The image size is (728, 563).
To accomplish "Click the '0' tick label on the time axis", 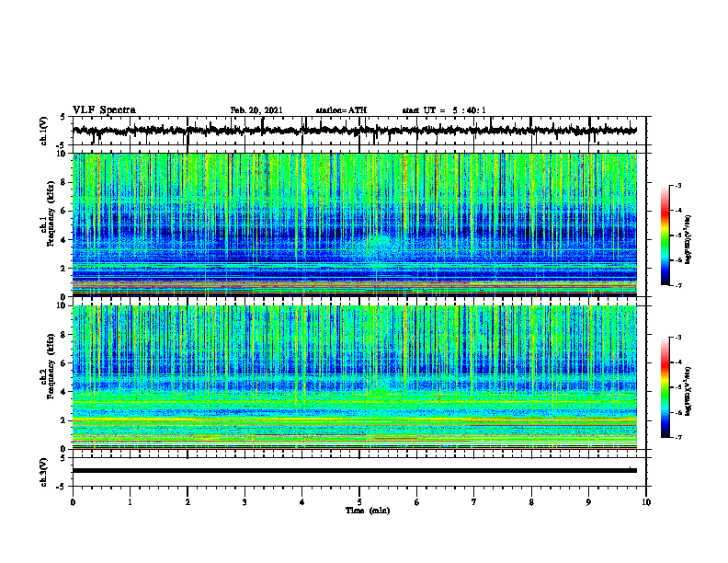I will tap(73, 502).
